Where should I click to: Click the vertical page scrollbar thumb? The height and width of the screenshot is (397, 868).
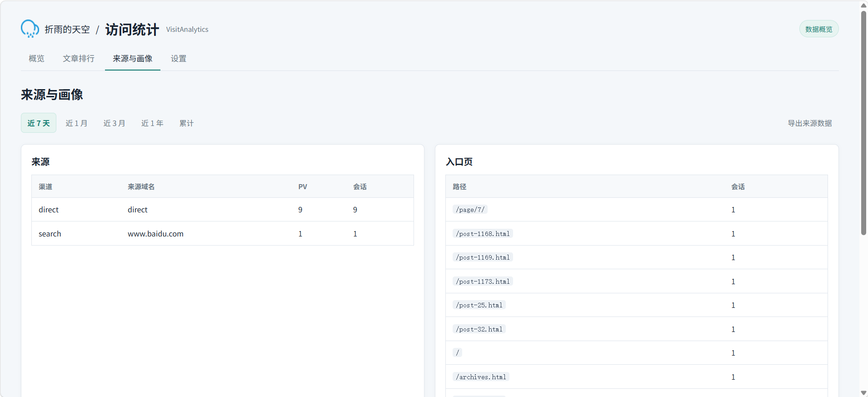tap(863, 123)
